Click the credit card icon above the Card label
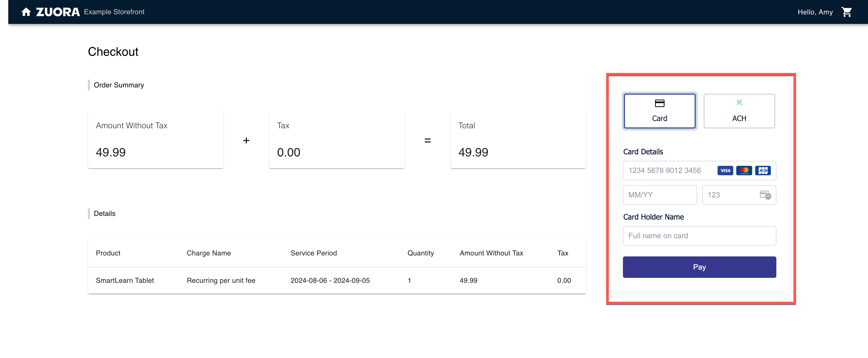This screenshot has height=358, width=868. coord(660,104)
